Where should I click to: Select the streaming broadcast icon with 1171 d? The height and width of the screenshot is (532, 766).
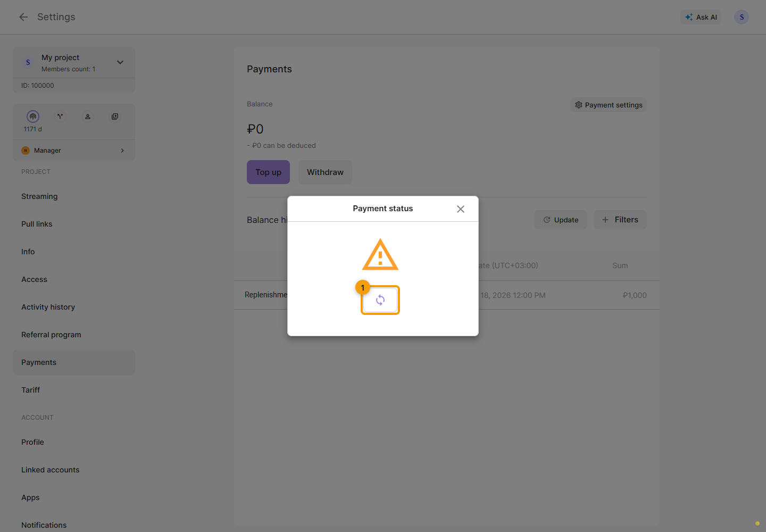33,117
